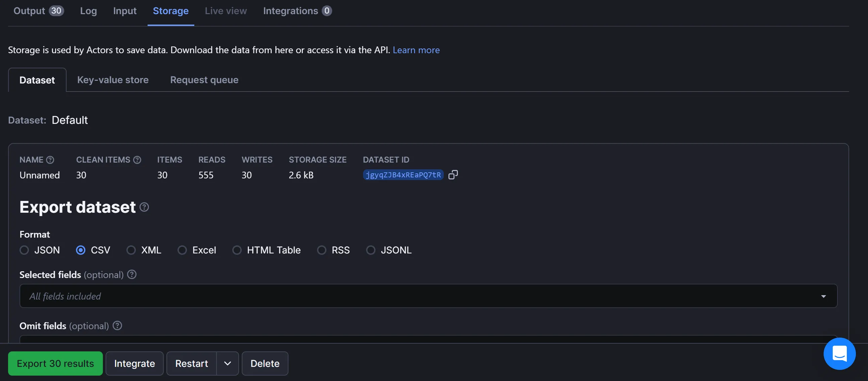The image size is (868, 381).
Task: Open the Selected fields dropdown
Action: [428, 296]
